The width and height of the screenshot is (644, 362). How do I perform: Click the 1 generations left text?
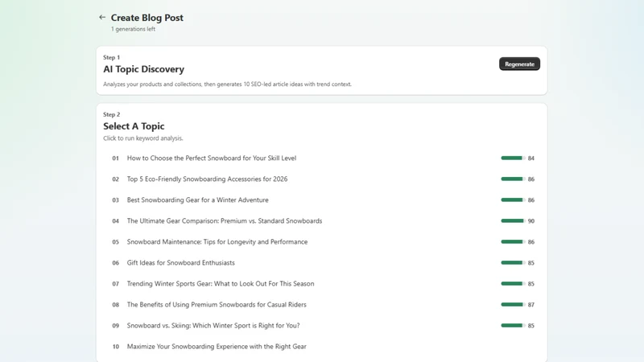[x=133, y=29]
